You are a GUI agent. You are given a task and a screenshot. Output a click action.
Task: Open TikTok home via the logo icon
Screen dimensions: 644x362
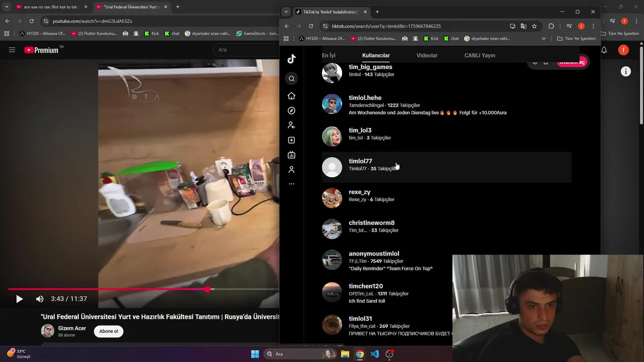(291, 59)
